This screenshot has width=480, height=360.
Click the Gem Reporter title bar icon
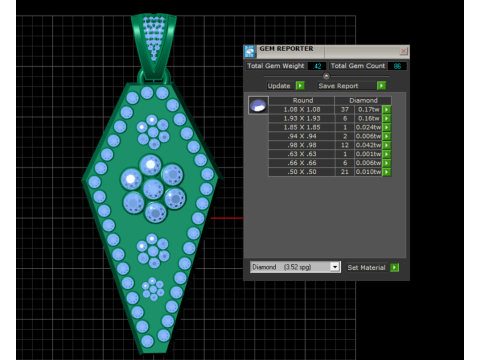click(x=250, y=51)
